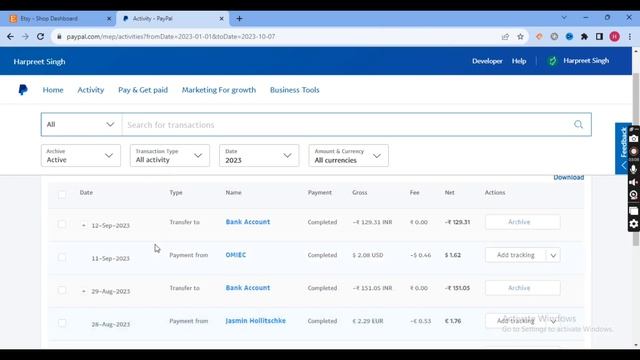Click the share page icon

505,37
